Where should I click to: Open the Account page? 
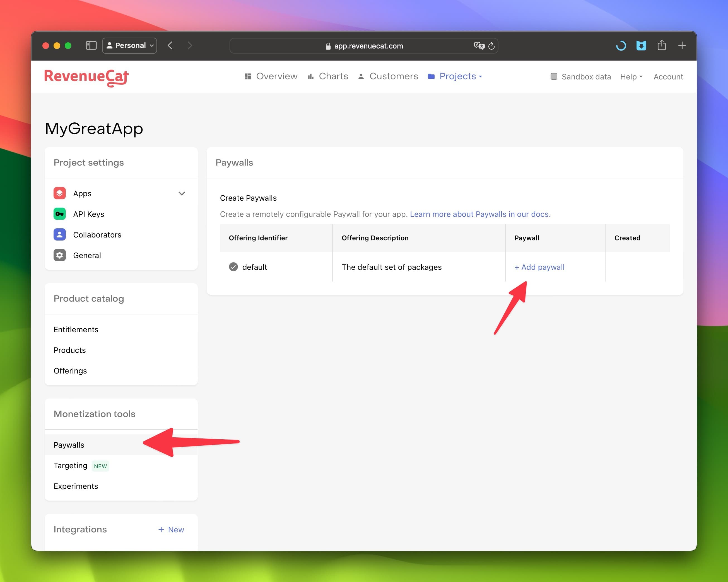tap(668, 77)
